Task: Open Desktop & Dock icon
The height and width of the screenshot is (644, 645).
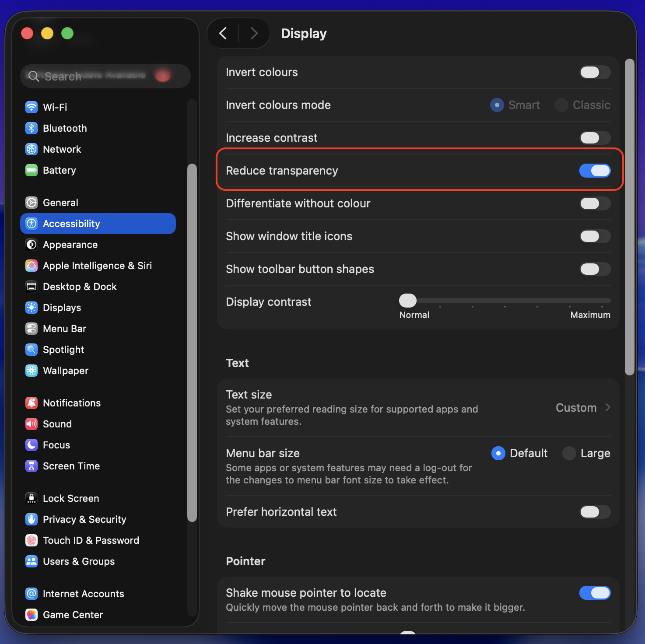Action: click(32, 287)
